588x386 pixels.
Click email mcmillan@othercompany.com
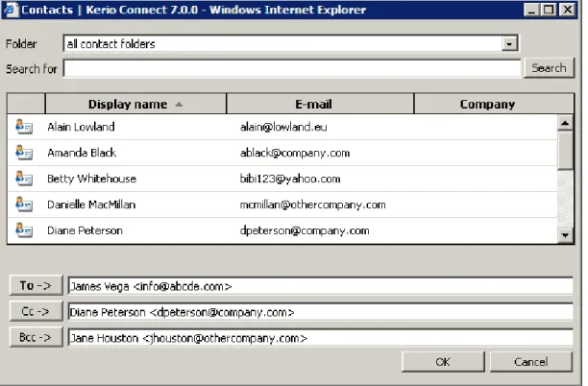313,205
